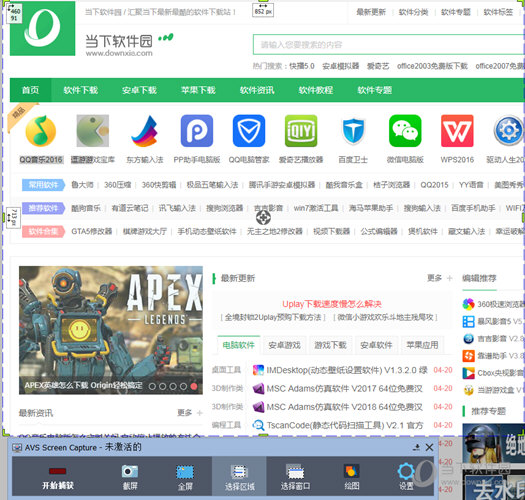This screenshot has height=500, width=525.
Task: Open the 驱动人生 gear icon
Action: (x=509, y=131)
